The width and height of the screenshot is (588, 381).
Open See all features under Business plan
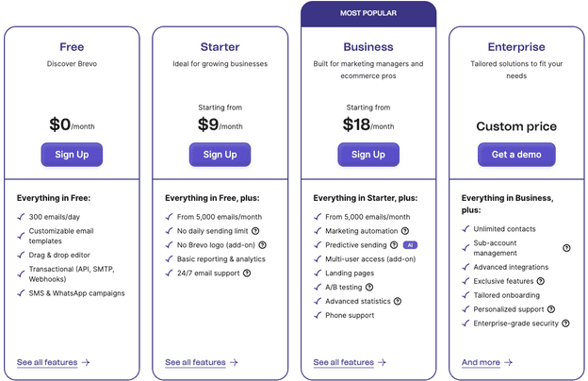click(x=351, y=362)
